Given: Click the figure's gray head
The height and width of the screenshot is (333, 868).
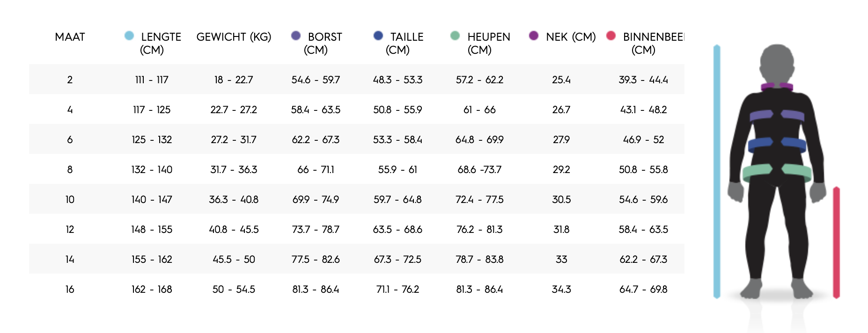Looking at the screenshot, I should 777,63.
